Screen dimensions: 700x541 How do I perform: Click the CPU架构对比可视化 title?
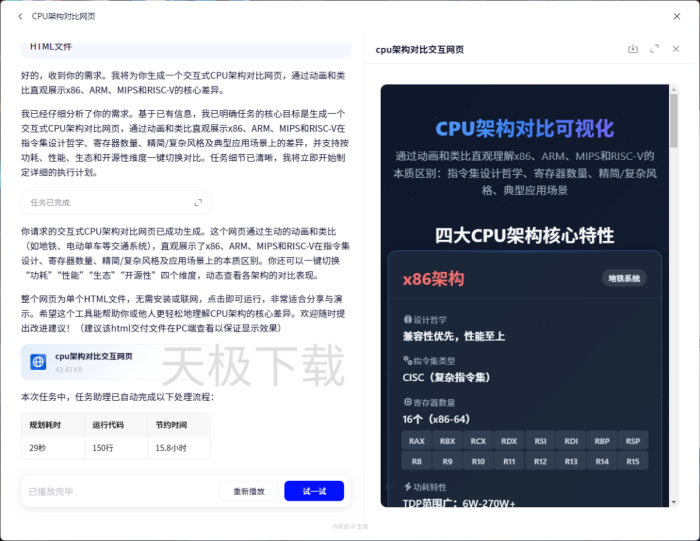pyautogui.click(x=525, y=129)
